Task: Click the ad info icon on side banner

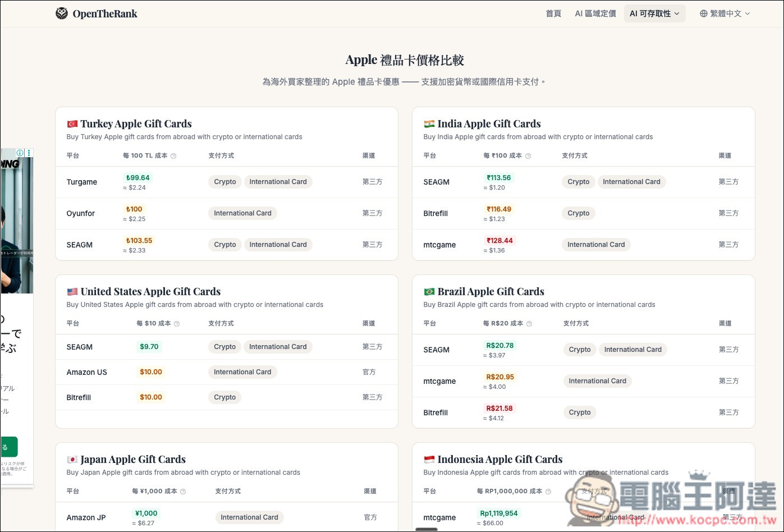Action: (20, 153)
